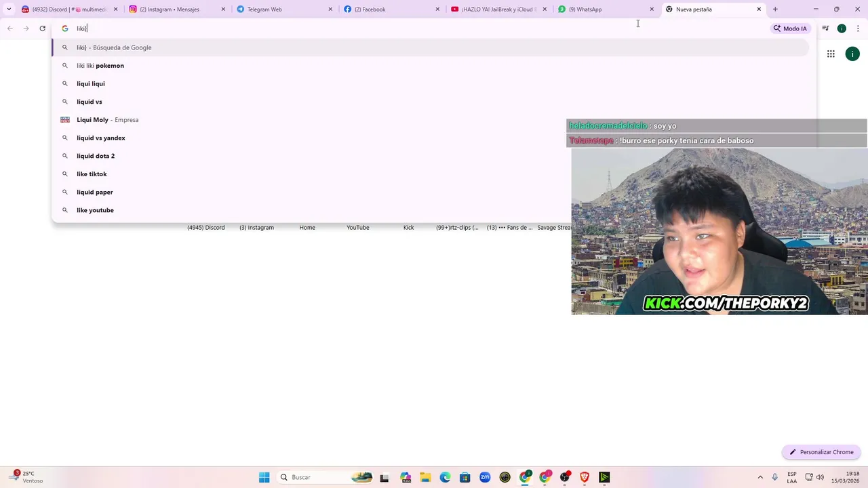This screenshot has height=488, width=868.
Task: Switch to the WhatsApp tab
Action: click(606, 9)
